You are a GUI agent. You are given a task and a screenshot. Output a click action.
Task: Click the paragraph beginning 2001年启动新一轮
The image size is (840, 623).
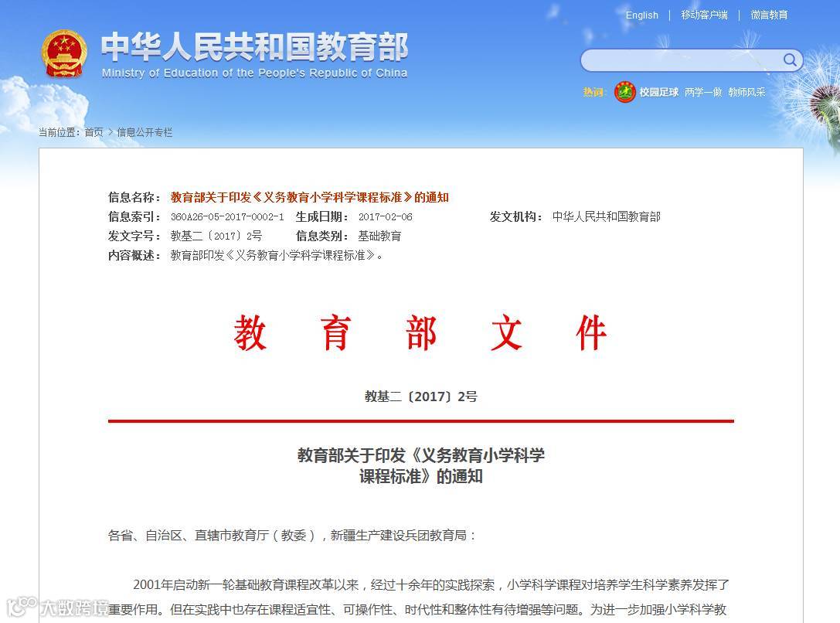point(420,597)
